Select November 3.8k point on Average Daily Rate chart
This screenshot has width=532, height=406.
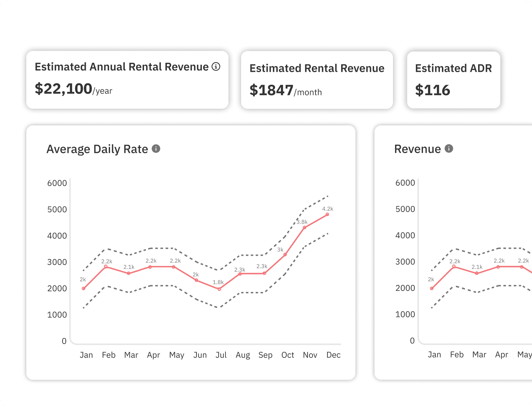coord(305,227)
